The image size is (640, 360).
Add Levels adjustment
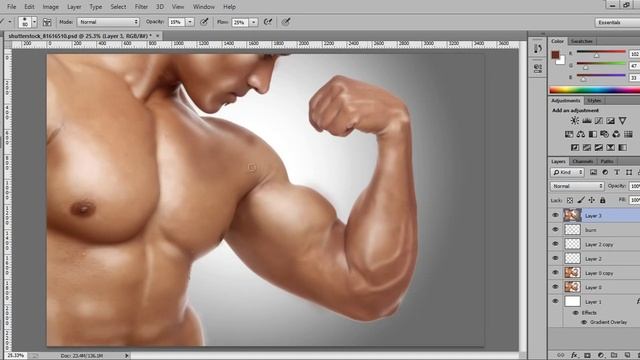[587, 121]
